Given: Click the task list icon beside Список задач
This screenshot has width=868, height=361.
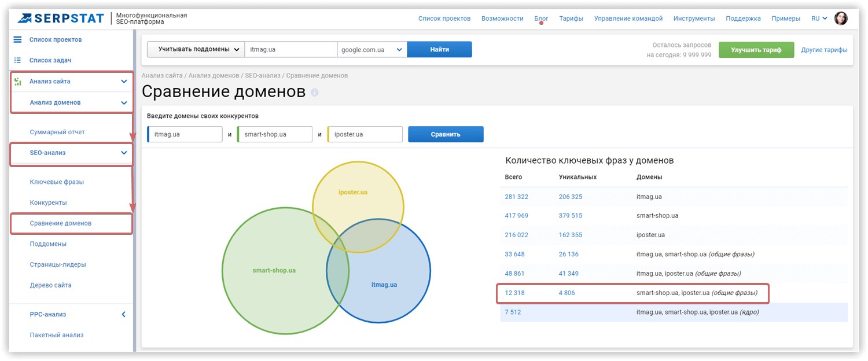Looking at the screenshot, I should [17, 60].
